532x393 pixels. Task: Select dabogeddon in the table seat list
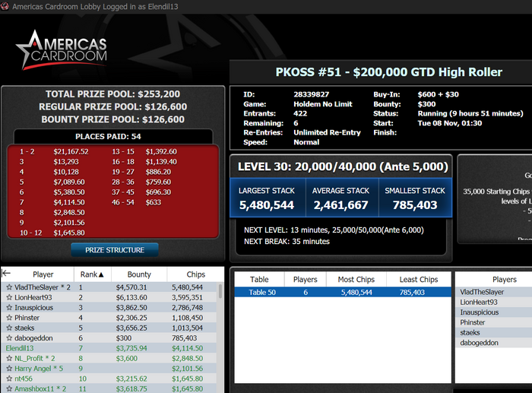(479, 343)
